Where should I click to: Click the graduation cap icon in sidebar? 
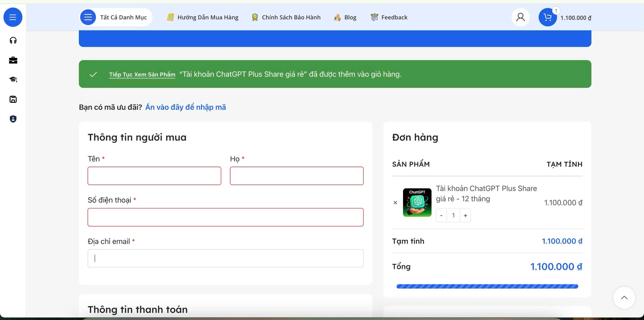[x=13, y=79]
